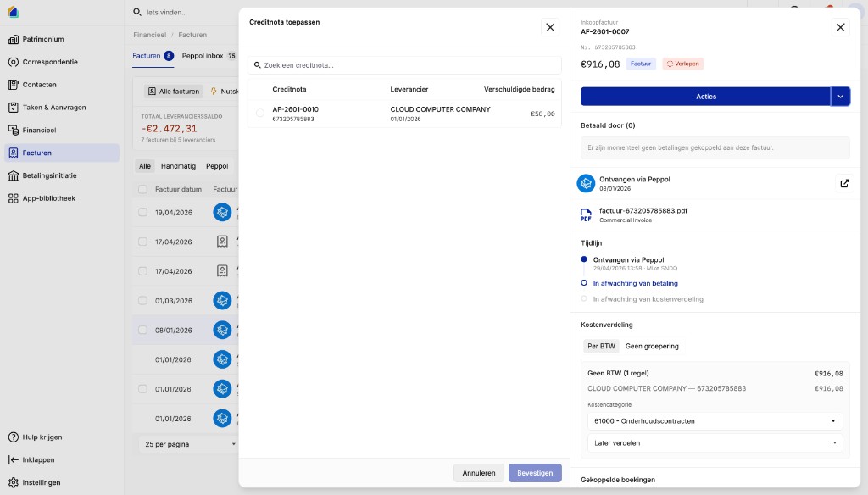Click Financieel breadcrumb link
Viewport: 868px width, 495px height.
[149, 35]
